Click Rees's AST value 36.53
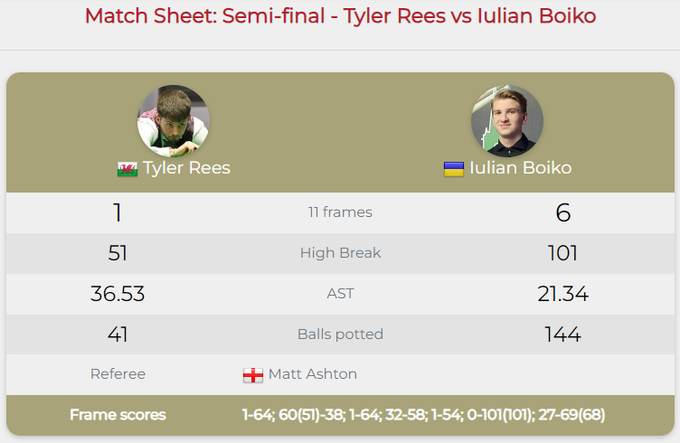Viewport: 680px width, 443px height. pos(118,294)
